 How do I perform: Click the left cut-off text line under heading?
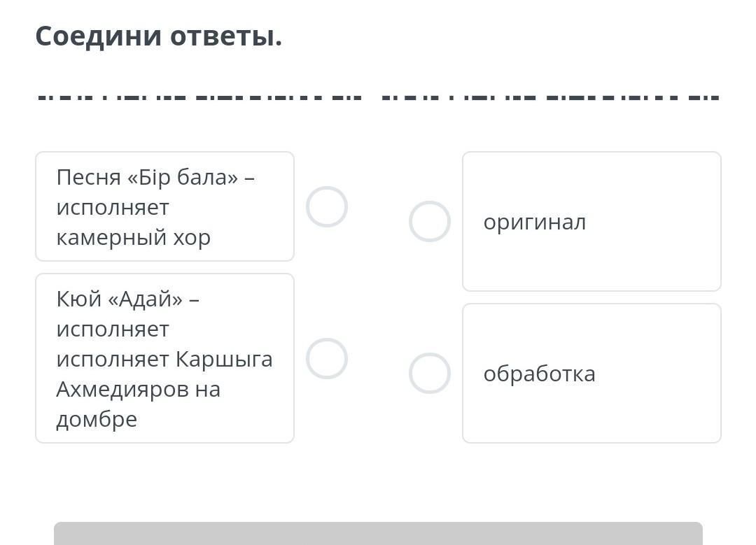199,97
